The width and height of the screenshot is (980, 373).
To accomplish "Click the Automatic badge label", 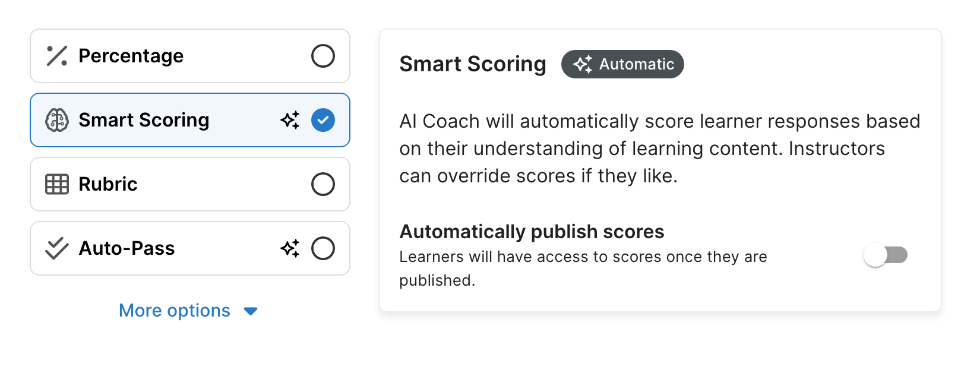I will pos(636,64).
